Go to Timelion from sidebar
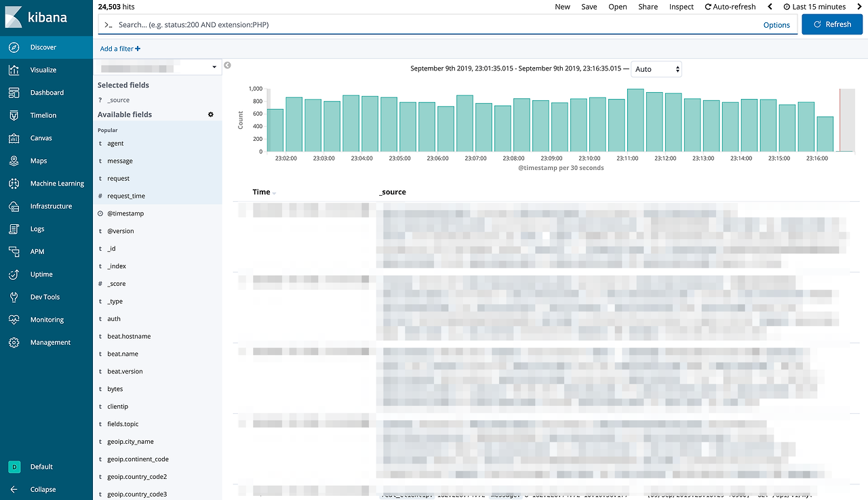This screenshot has width=868, height=500. tap(14, 115)
